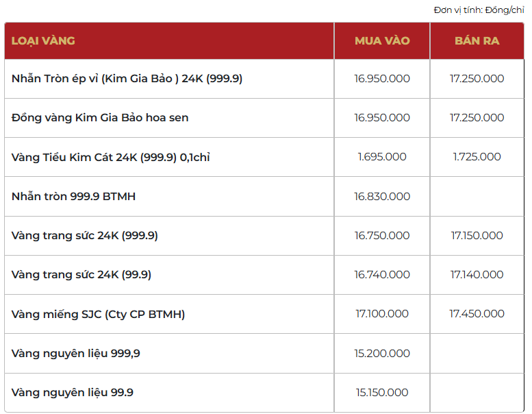Select Vàng miếng SJC (Cty CP BTMH)
The width and height of the screenshot is (532, 414).
[x=98, y=314]
